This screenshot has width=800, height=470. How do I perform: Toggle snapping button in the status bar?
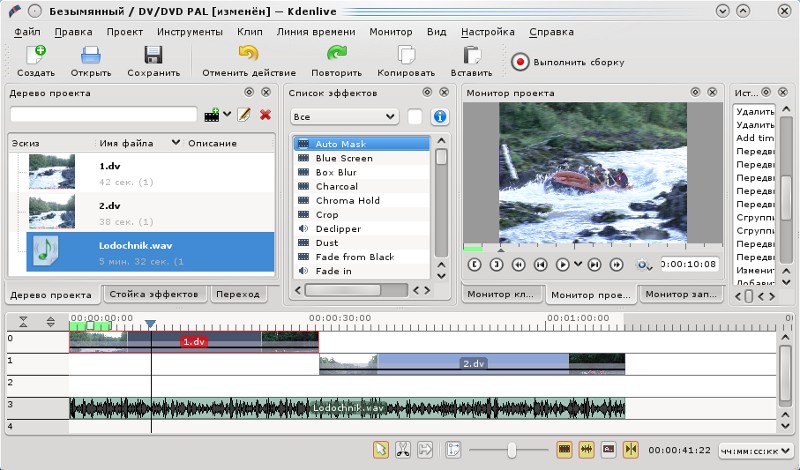pos(630,450)
